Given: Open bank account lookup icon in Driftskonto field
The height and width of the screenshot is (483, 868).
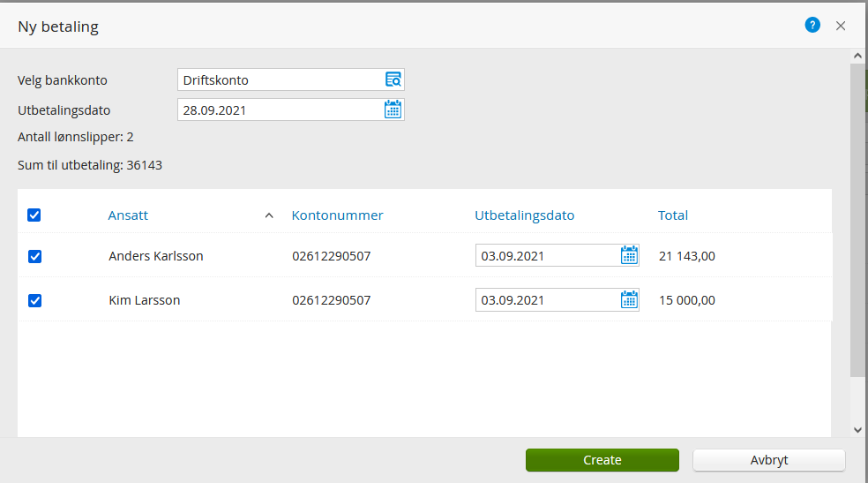Looking at the screenshot, I should coord(393,79).
